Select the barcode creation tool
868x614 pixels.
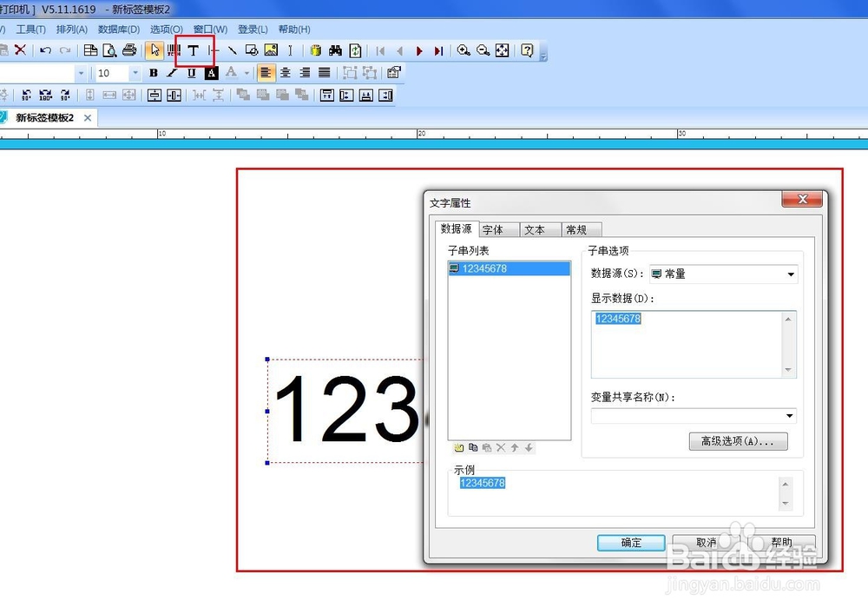174,50
